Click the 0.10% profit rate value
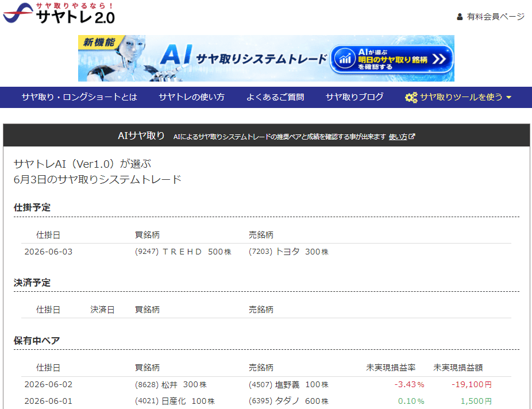This screenshot has width=532, height=409. (x=411, y=401)
